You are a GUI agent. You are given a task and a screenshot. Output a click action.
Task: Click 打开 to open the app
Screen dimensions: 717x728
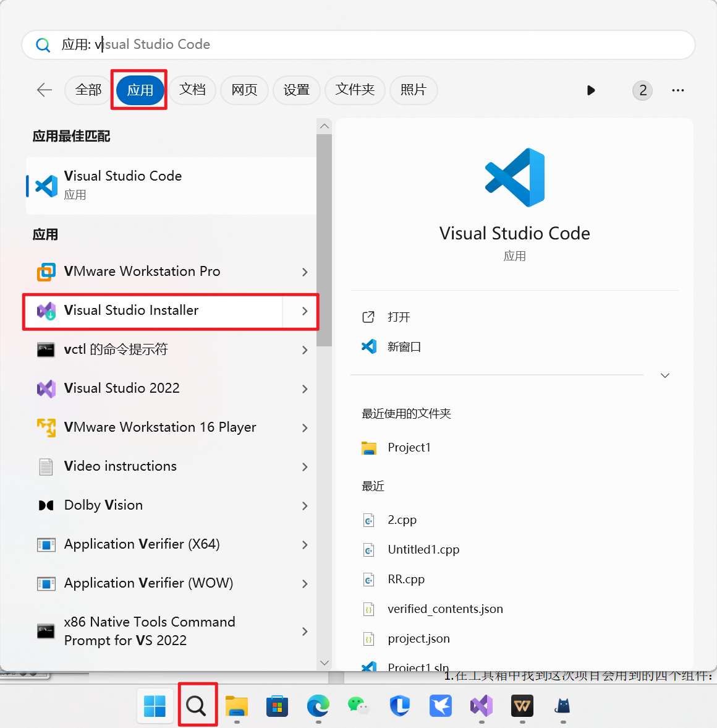click(x=399, y=317)
